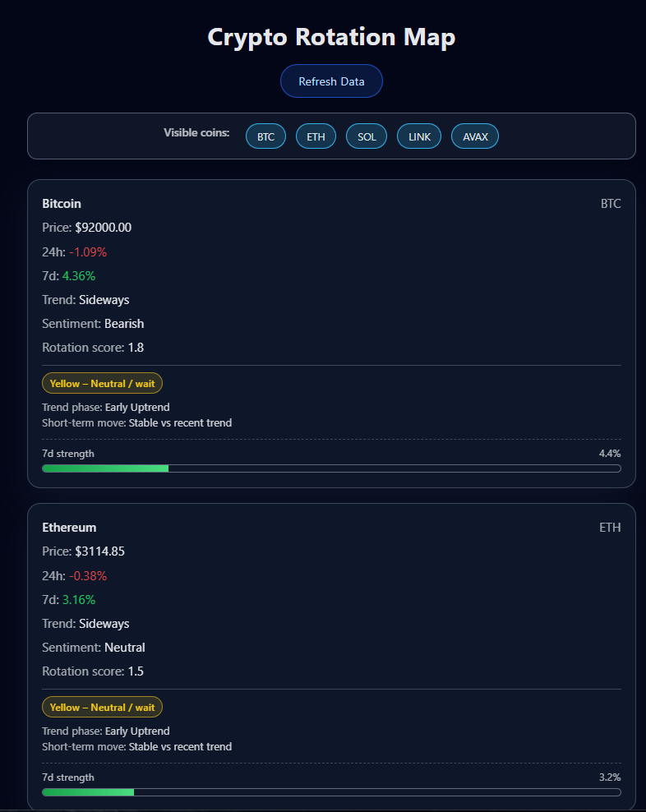Select the Bitcoin card title
Viewport: 646px width, 812px height.
(62, 204)
